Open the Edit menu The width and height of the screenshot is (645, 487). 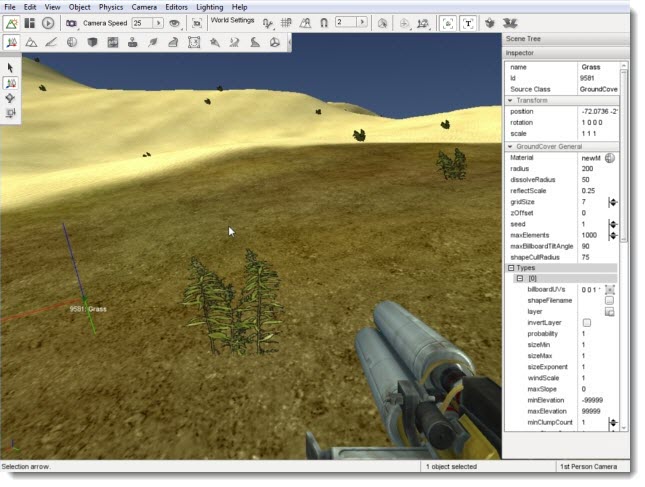click(x=30, y=7)
